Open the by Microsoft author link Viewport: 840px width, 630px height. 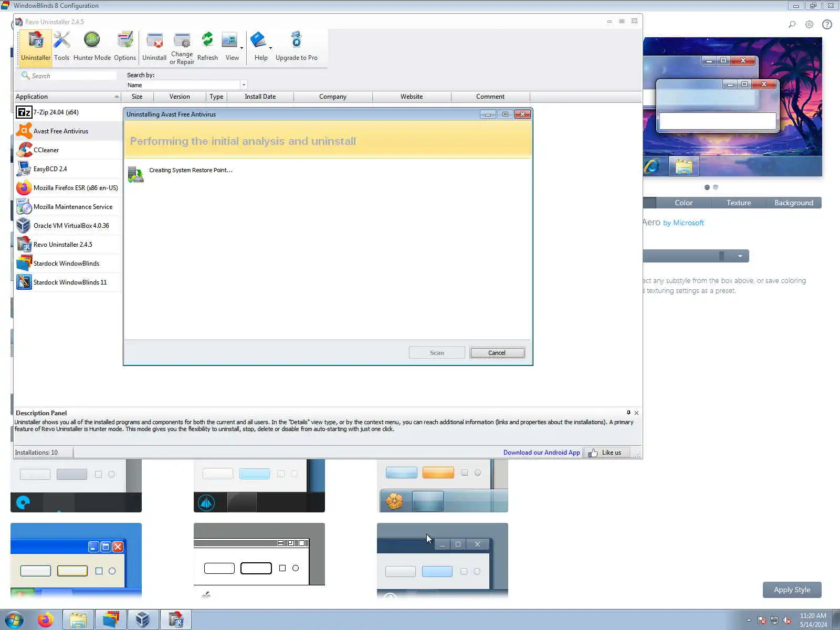point(684,223)
